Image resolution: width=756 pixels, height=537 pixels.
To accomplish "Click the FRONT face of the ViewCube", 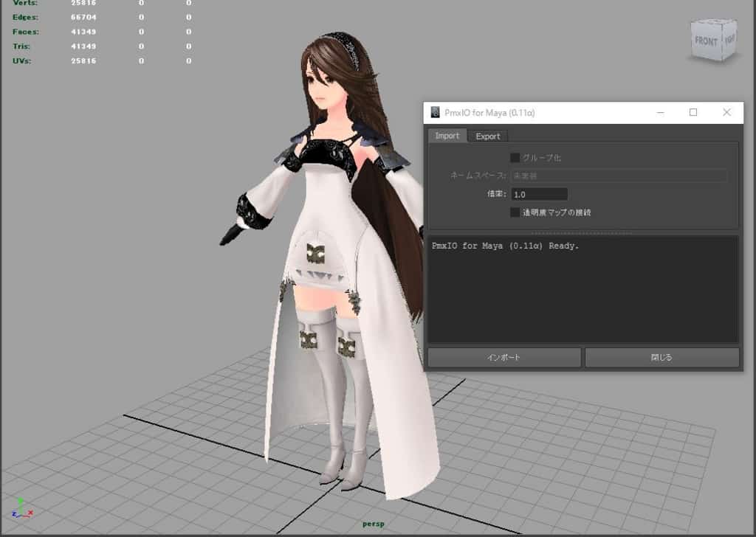I will click(707, 41).
